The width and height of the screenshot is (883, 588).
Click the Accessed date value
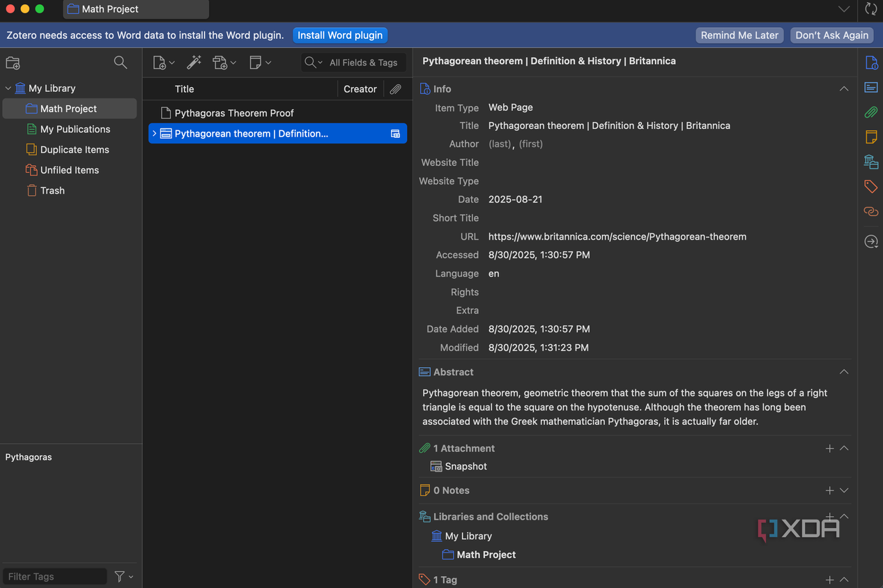pos(539,255)
